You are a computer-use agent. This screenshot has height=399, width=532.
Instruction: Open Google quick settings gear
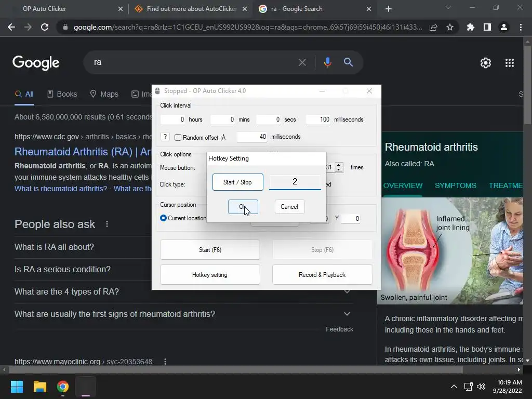point(486,63)
